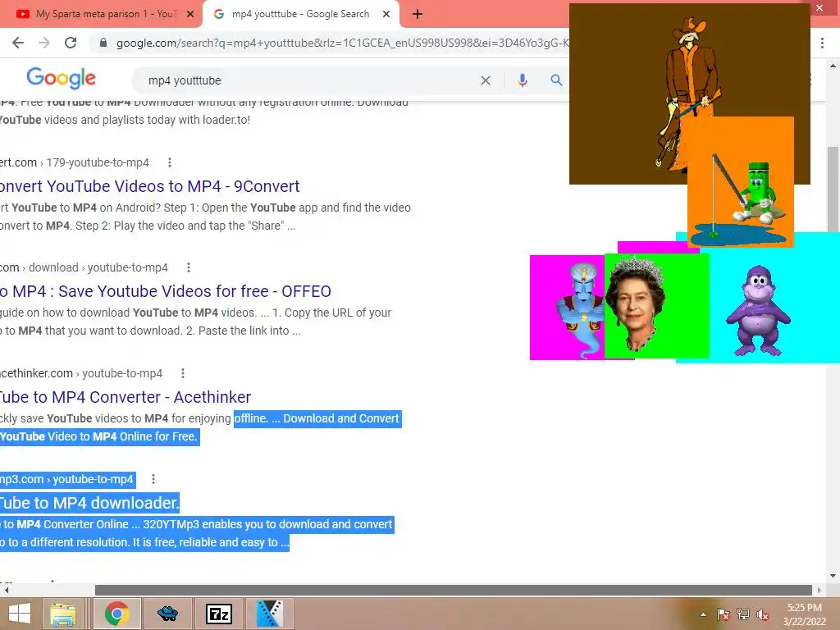Open the Windows Start menu
The width and height of the screenshot is (840, 630).
click(20, 614)
